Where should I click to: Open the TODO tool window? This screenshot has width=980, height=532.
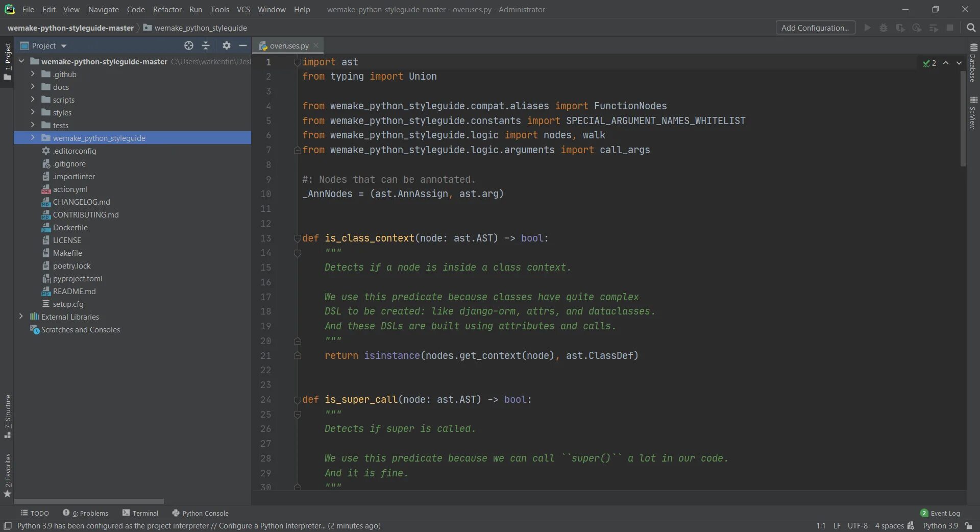pos(35,513)
